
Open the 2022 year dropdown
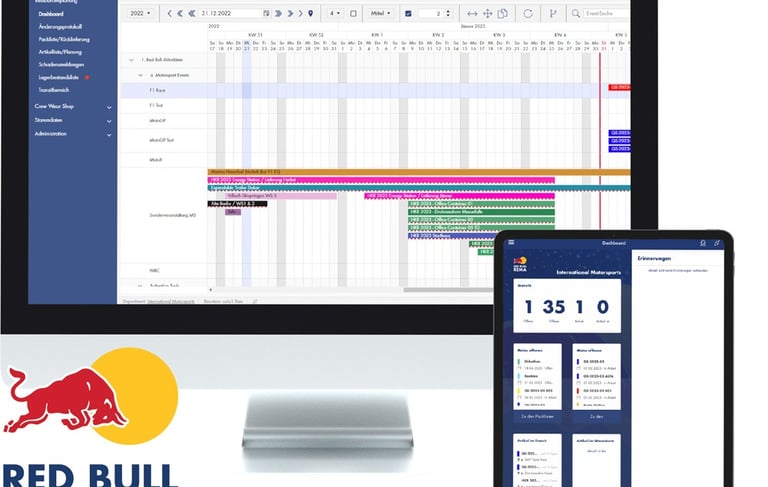click(140, 13)
